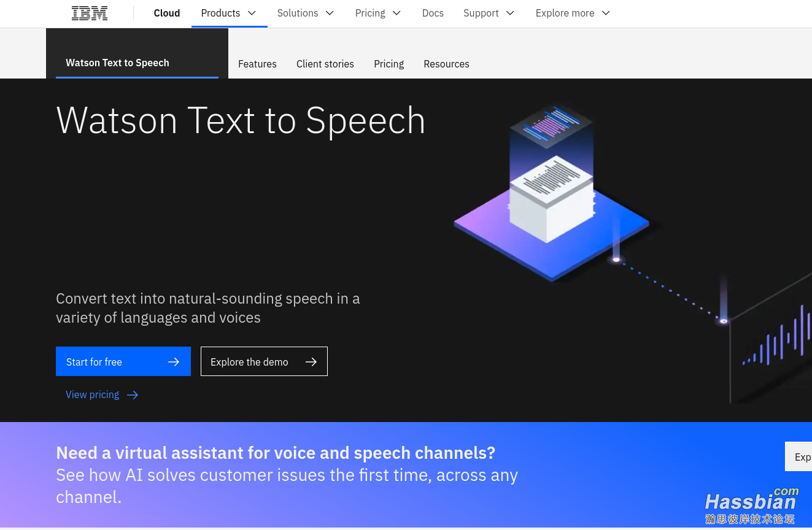Screen dimensions: 812x530
Task: Switch to the Pricing tab in sub-navigation
Action: [389, 64]
